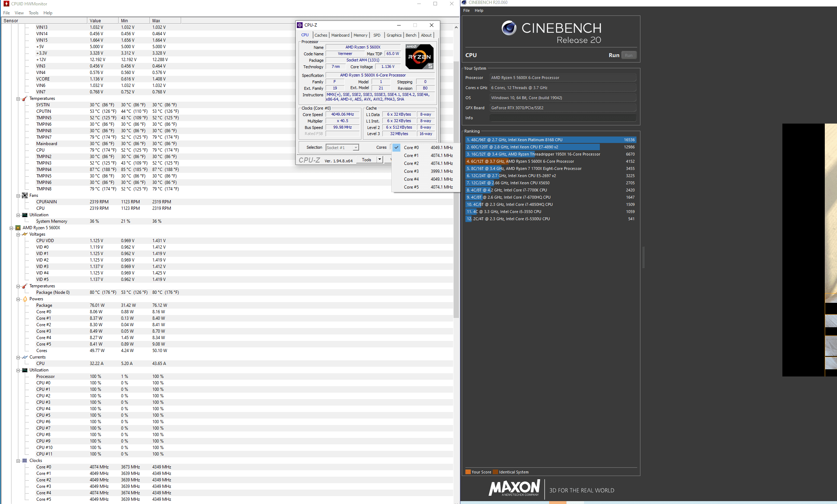Open Cinebench File menu

click(x=466, y=10)
